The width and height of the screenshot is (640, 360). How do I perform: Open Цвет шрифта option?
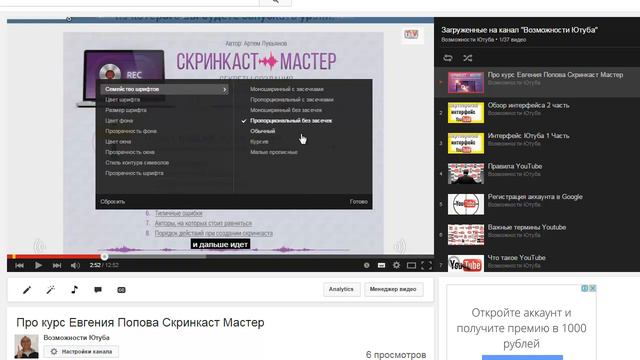[x=122, y=100]
